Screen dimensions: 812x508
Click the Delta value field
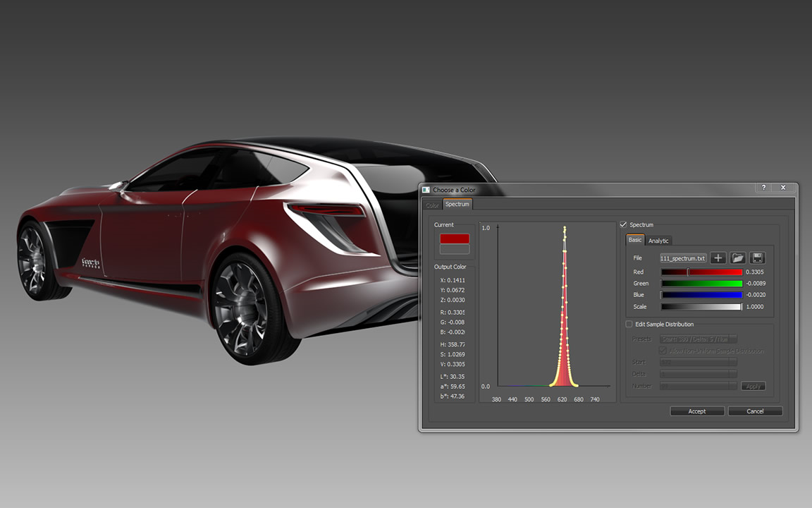[x=698, y=375]
